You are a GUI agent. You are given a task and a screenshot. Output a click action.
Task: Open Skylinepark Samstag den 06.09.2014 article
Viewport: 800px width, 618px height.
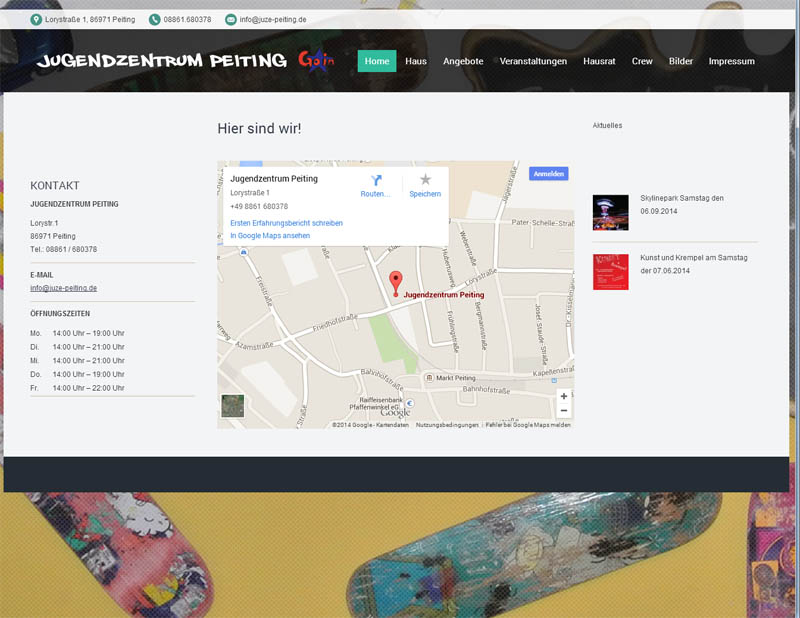pyautogui.click(x=682, y=205)
